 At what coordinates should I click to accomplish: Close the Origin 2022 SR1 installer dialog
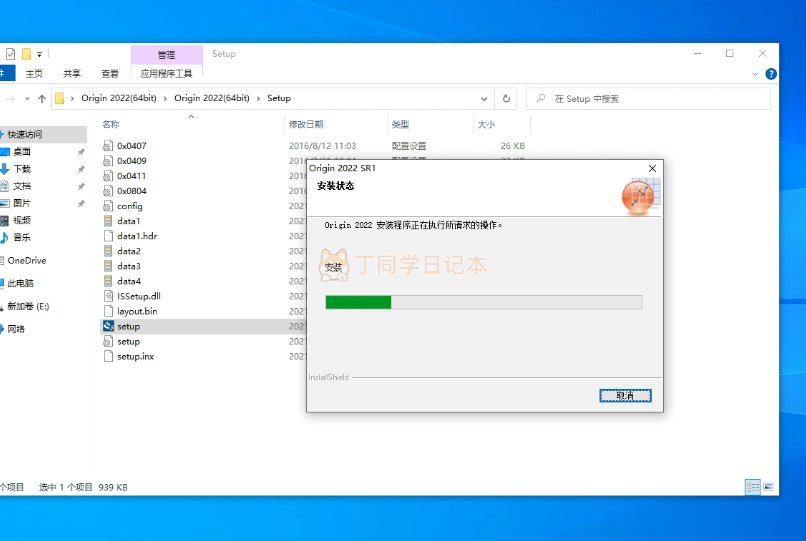pyautogui.click(x=652, y=168)
